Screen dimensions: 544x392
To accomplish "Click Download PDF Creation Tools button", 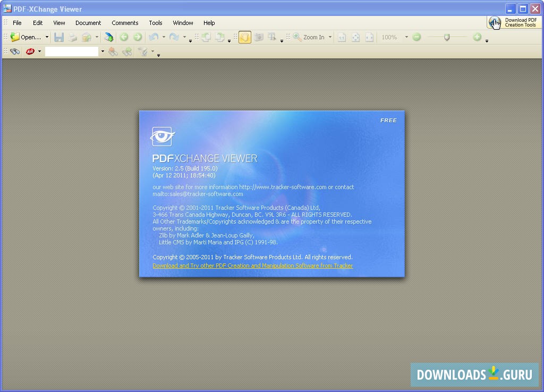I will tap(514, 22).
